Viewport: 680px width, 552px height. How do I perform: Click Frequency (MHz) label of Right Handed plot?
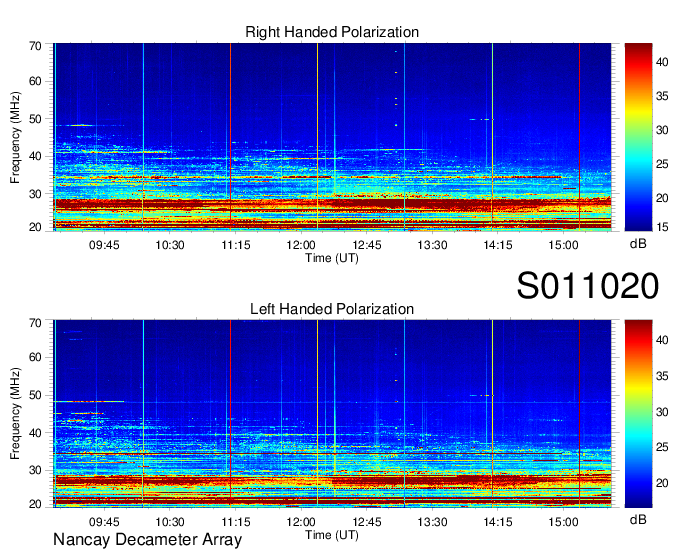[15, 137]
